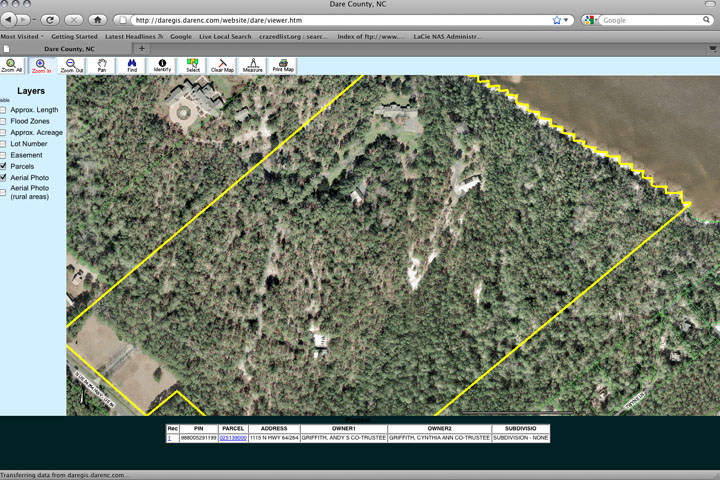Select the Zoom Out tool
Image resolution: width=720 pixels, height=480 pixels.
[71, 66]
